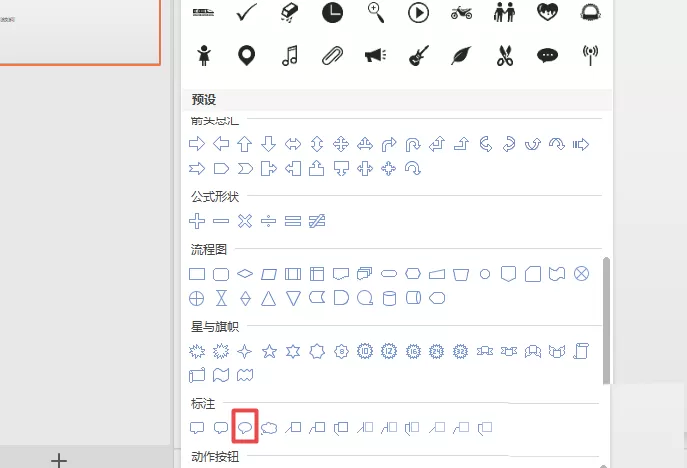687x468 pixels.
Task: Insert the division sign equation shape
Action: [269, 221]
